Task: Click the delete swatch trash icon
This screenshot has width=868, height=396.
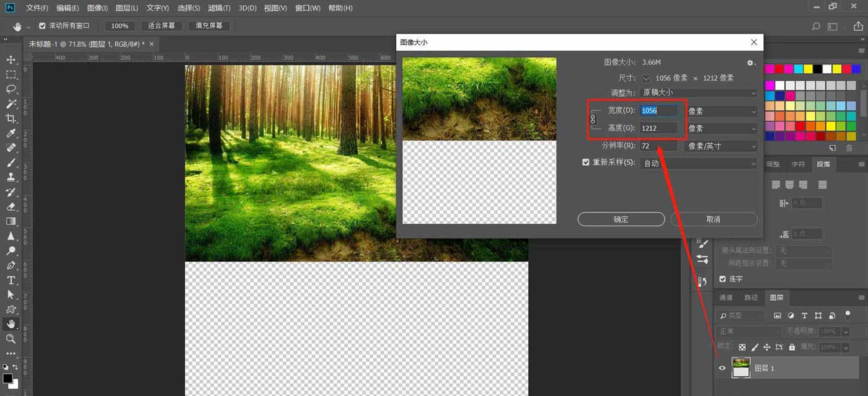Action: 849,148
